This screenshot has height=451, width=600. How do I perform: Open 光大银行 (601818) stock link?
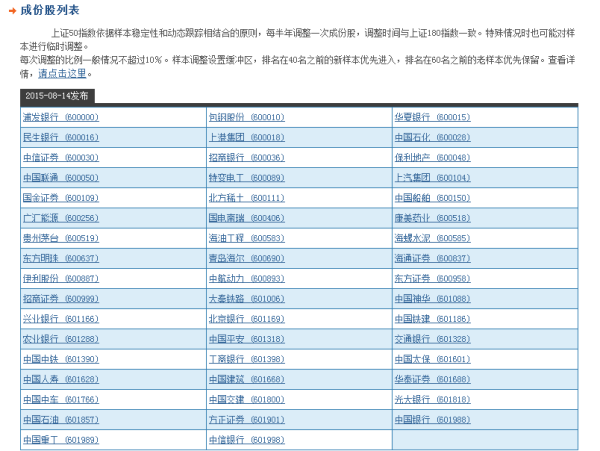(x=432, y=400)
